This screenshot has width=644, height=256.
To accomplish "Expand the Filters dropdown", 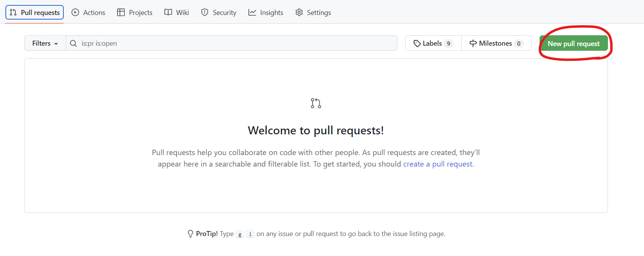I will pos(45,43).
